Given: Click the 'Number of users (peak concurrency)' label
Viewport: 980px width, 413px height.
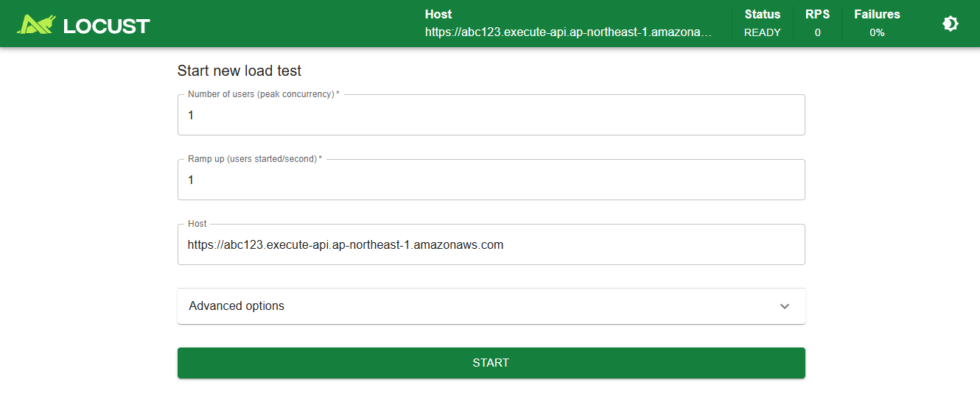Looking at the screenshot, I should [262, 94].
